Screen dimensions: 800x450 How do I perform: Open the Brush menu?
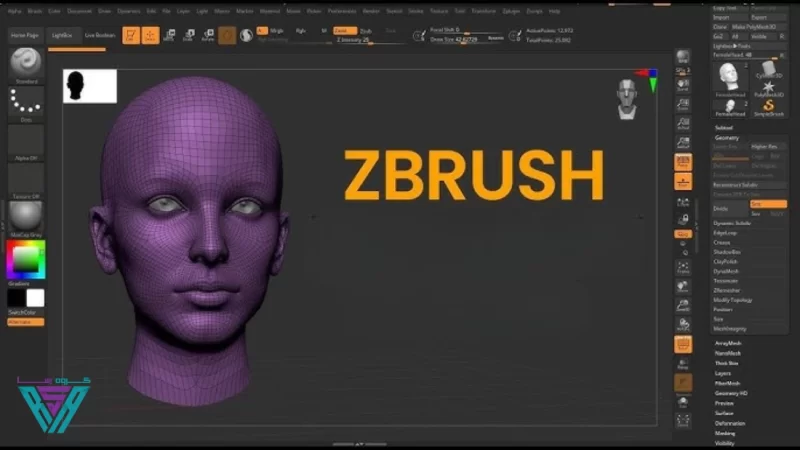click(35, 11)
